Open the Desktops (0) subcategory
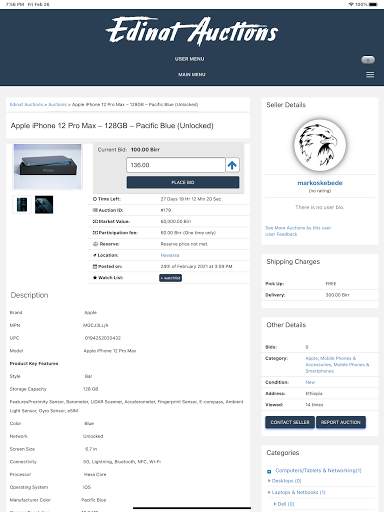The height and width of the screenshot is (512, 384). click(286, 481)
